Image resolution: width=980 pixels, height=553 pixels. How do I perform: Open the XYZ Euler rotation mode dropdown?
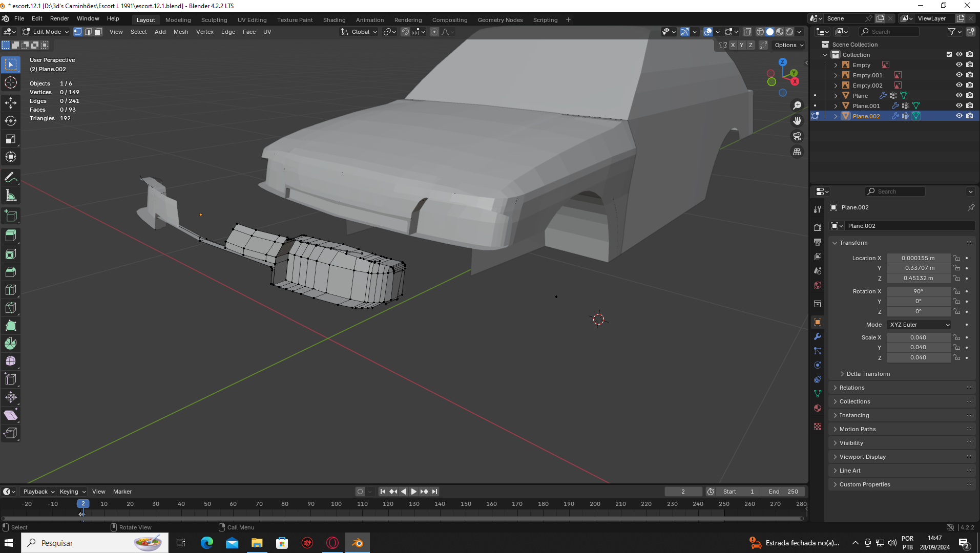point(919,325)
